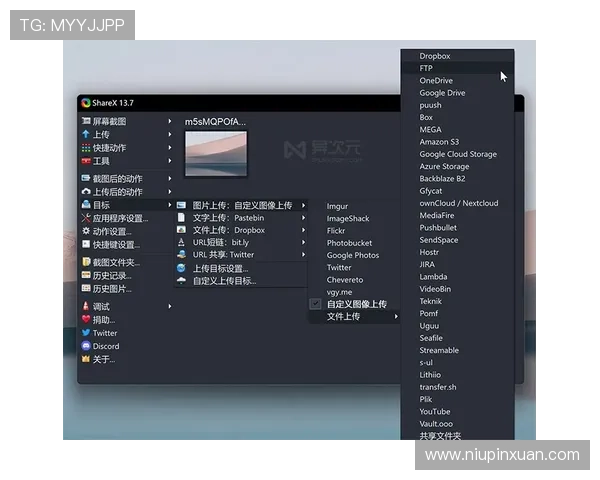Image resolution: width=600 pixels, height=480 pixels.
Task: Expand 文字上传: Pastebin submenu arrow
Action: 303,218
